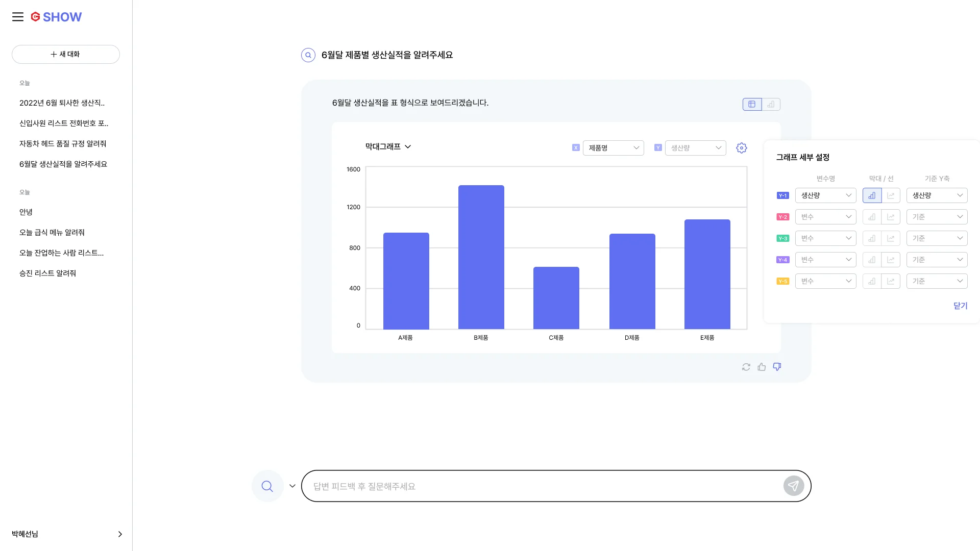Screen dimensions: 980x551
Task: Open chat '자동차 헤드 품질 규정 알려줘'
Action: tap(63, 144)
